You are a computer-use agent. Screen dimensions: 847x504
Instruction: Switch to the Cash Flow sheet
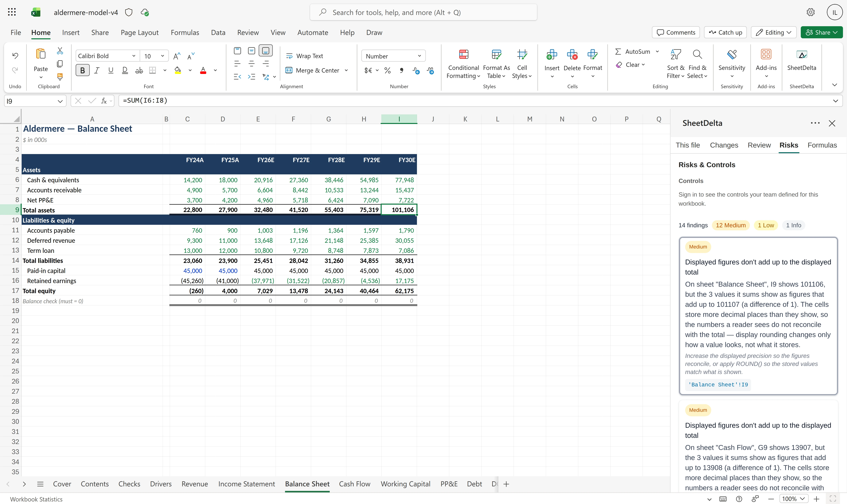[355, 484]
